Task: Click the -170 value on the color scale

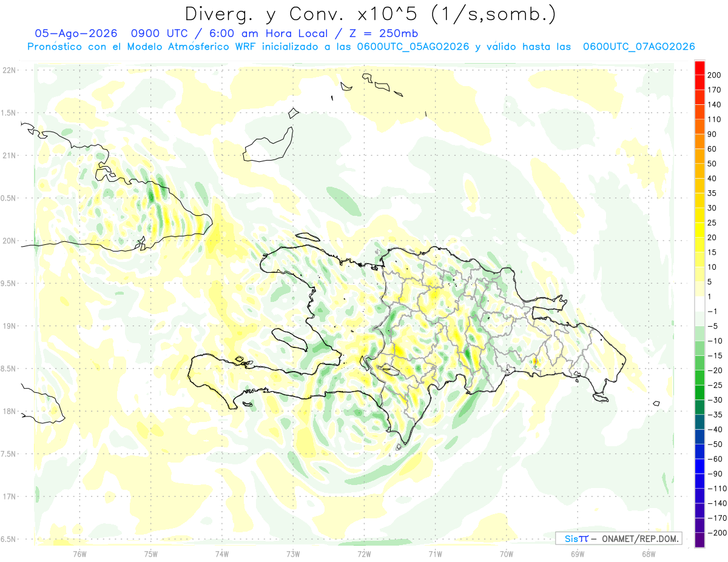Action: (717, 518)
